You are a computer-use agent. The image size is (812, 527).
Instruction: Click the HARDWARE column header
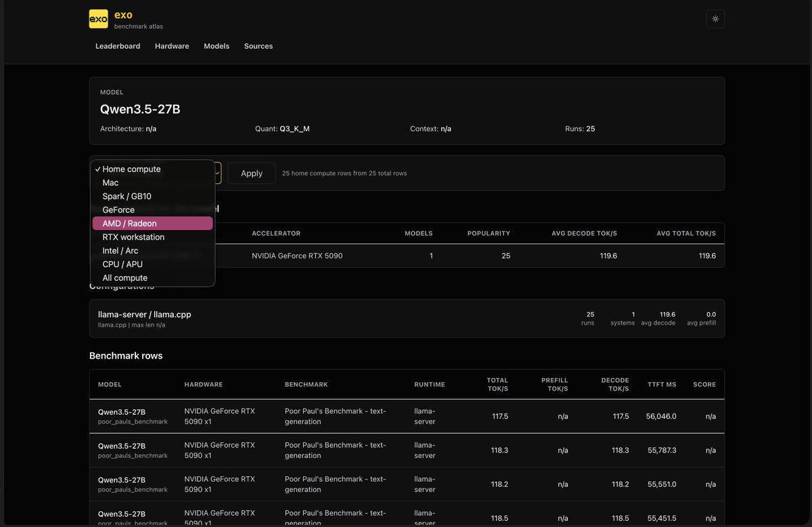click(x=203, y=384)
